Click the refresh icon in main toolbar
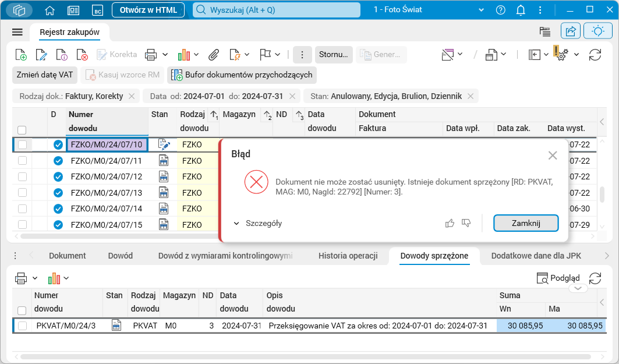619x364 pixels. [595, 55]
